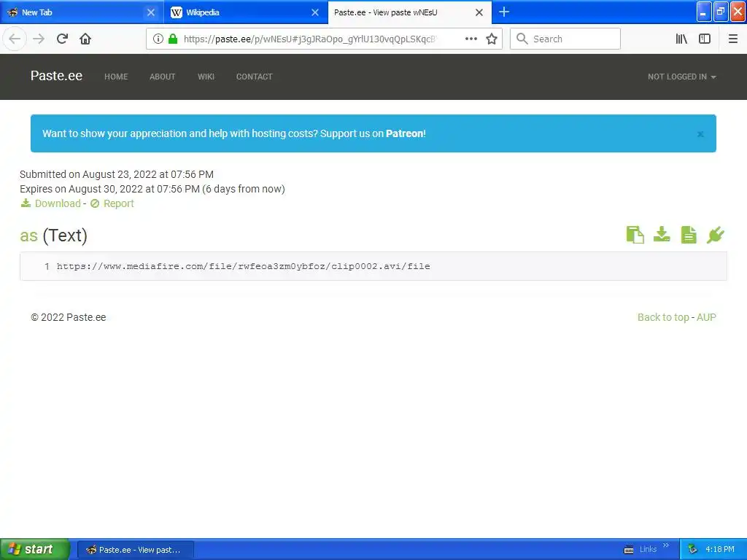Click the Download link under dates
Viewport: 747px width, 560px height.
[50, 203]
